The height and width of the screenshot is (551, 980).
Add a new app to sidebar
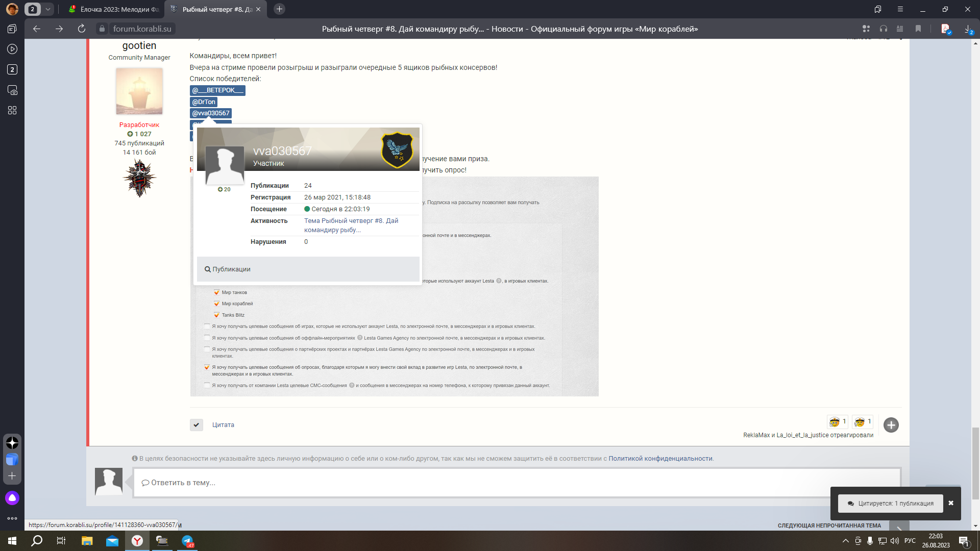coord(12,476)
